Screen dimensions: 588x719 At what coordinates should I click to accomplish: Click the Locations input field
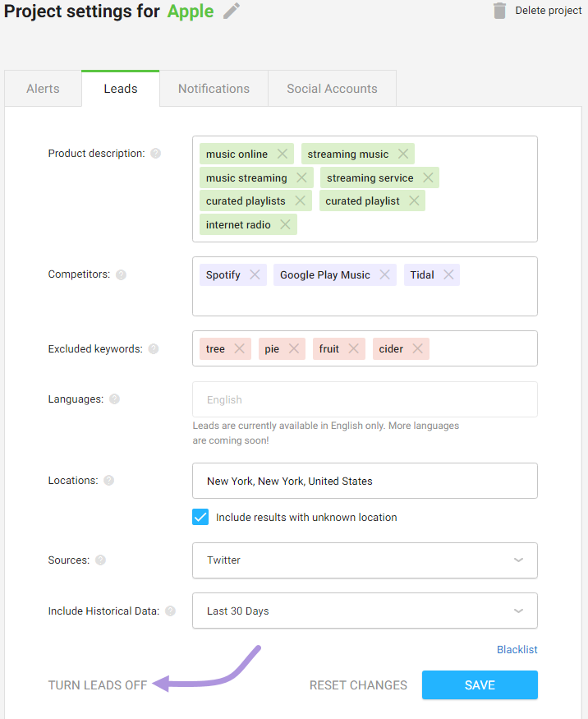(365, 481)
